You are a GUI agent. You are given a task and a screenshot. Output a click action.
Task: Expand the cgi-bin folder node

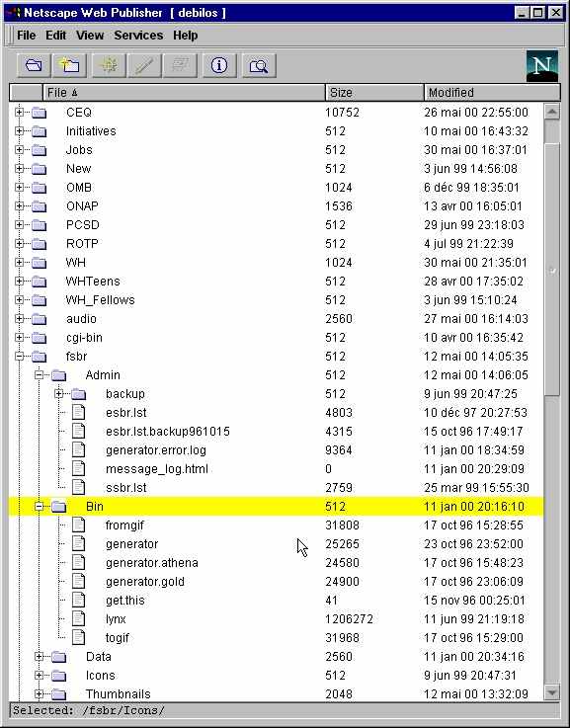pyautogui.click(x=19, y=337)
